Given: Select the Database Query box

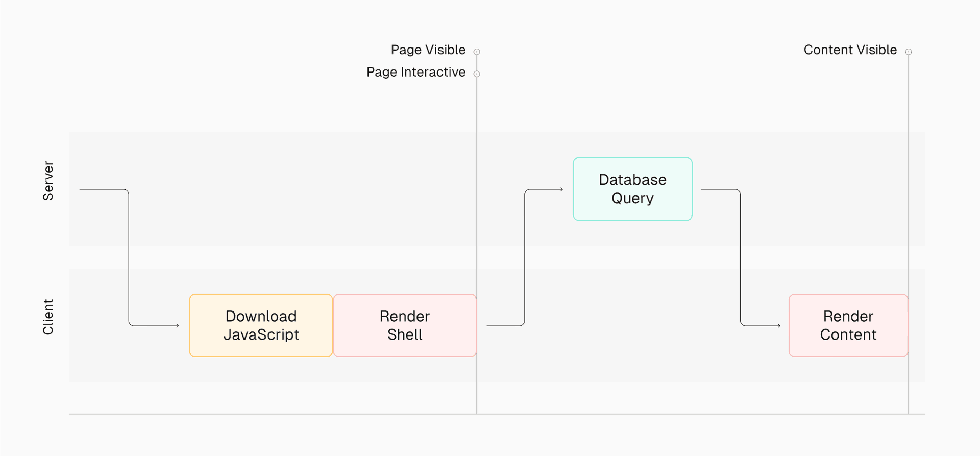Looking at the screenshot, I should [632, 189].
